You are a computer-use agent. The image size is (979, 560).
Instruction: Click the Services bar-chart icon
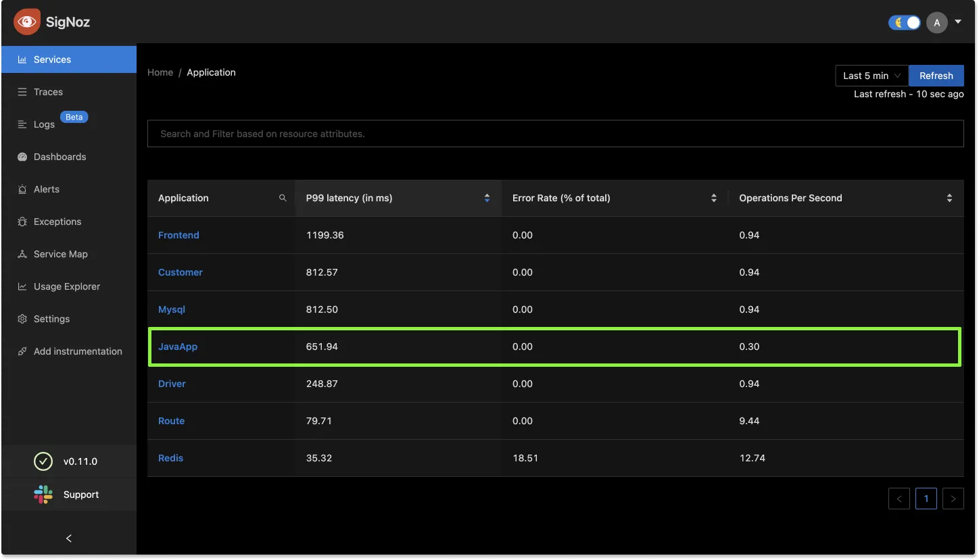point(22,59)
